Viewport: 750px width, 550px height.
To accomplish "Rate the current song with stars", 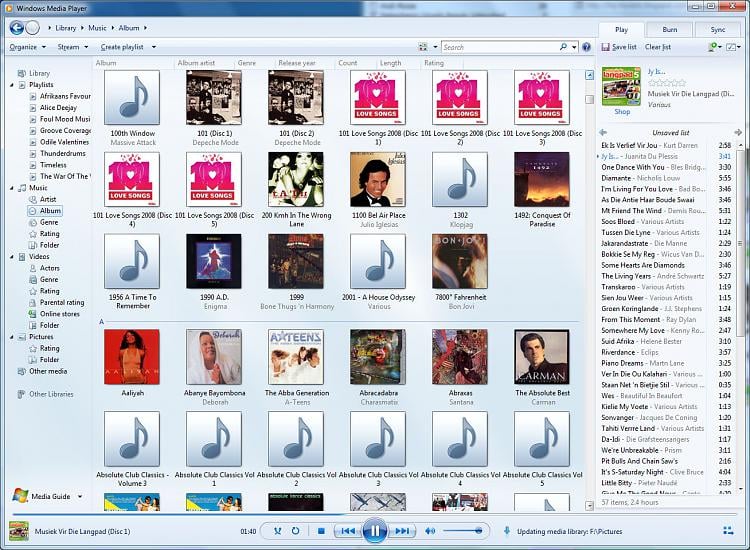I will 667,83.
